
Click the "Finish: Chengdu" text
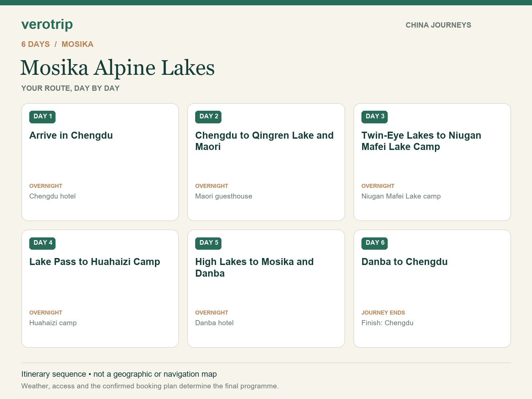(387, 323)
